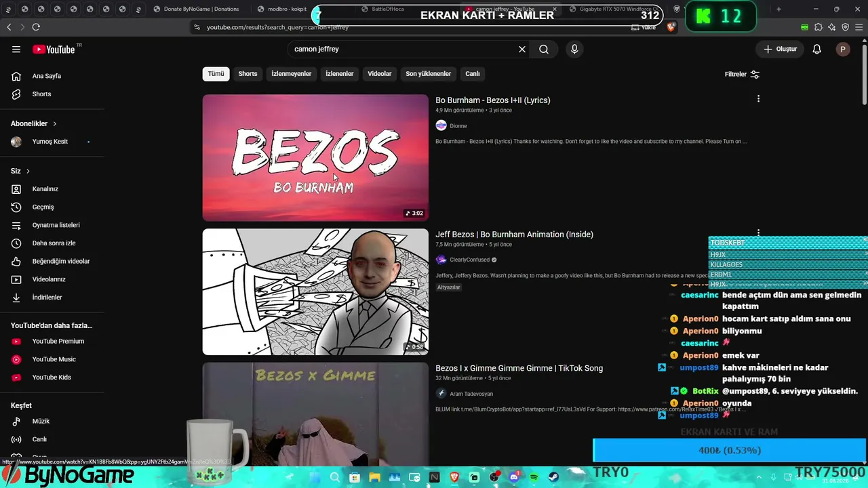Open YouTube Music from the sidebar
The image size is (868, 488).
point(54,359)
